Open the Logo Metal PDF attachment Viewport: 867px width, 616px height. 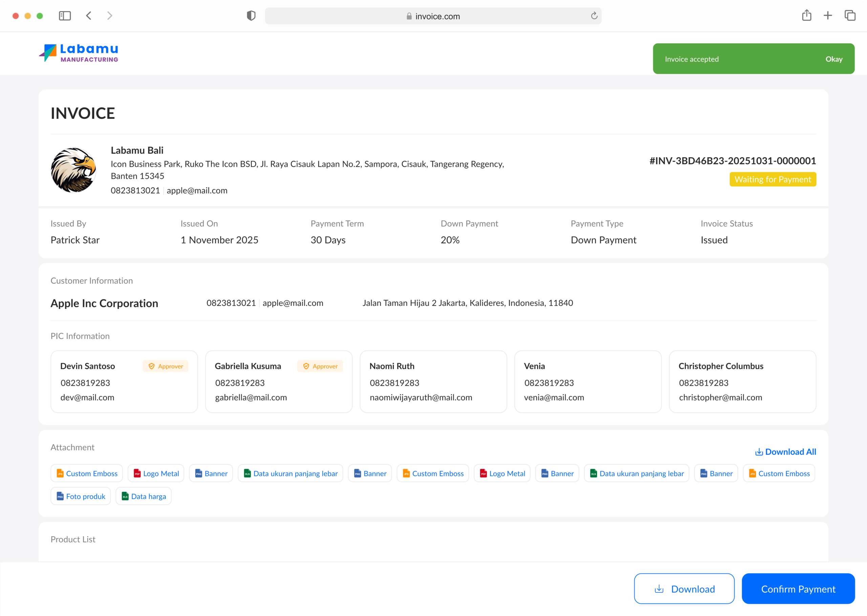pyautogui.click(x=156, y=474)
